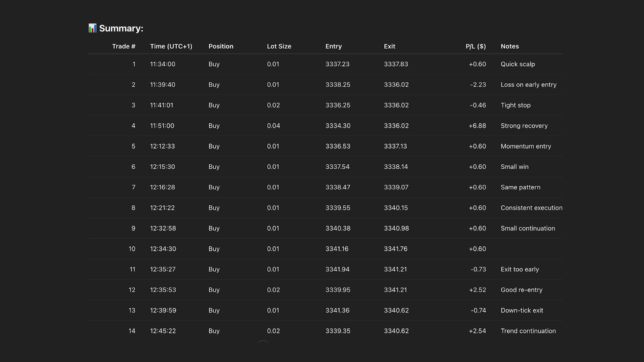Click the Summary heading text
The height and width of the screenshot is (362, 644).
pyautogui.click(x=121, y=29)
